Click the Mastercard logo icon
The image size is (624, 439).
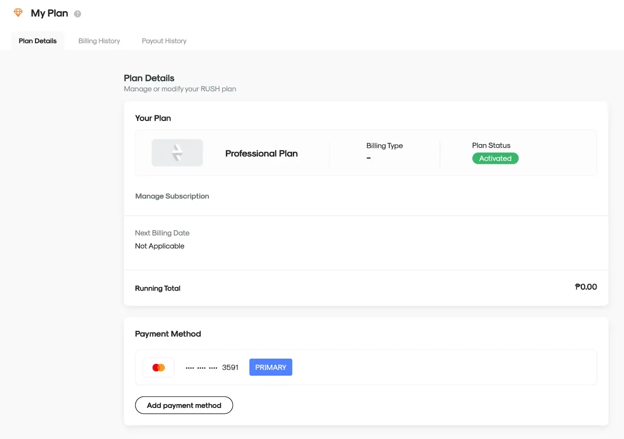click(158, 367)
